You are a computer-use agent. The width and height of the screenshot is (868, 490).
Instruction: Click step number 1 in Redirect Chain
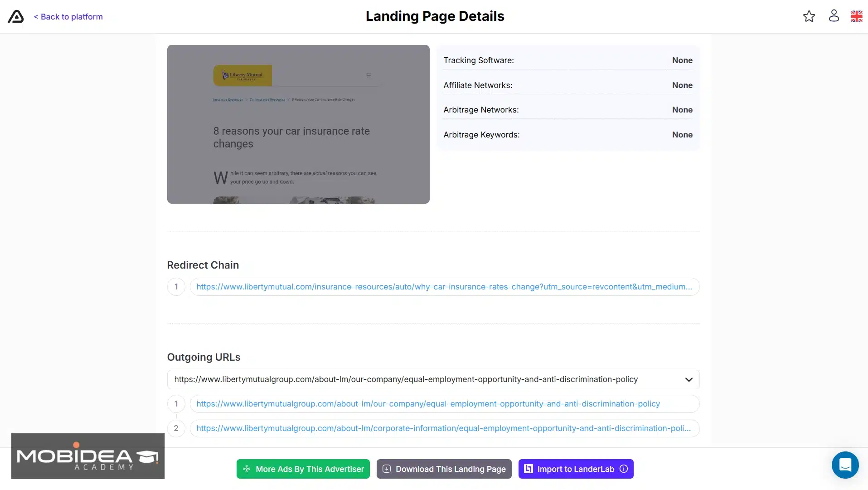pos(176,287)
